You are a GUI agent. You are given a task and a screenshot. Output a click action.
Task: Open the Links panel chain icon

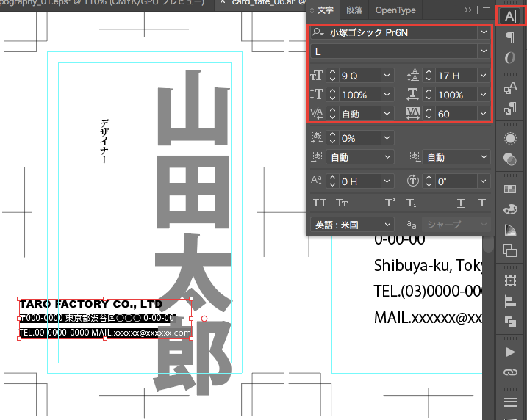click(x=509, y=373)
